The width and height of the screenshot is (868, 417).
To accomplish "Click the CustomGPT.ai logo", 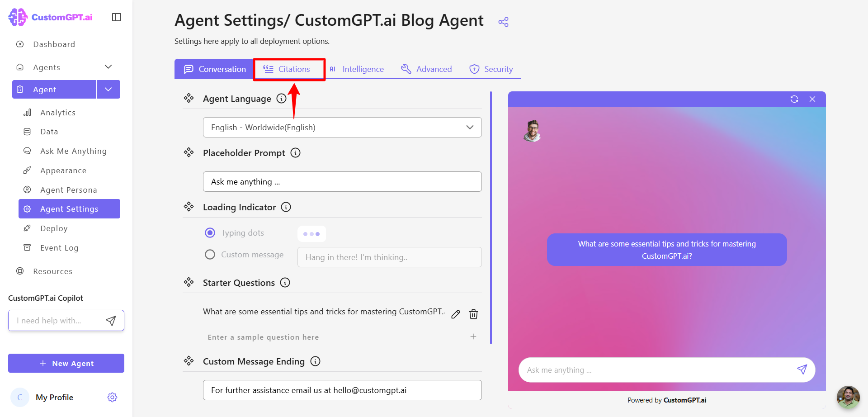I will 51,17.
